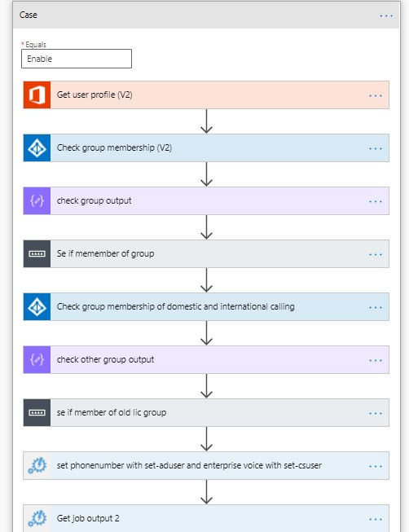This screenshot has height=532, width=409.
Task: Click arrow between Get user profile and Check group membership
Action: click(x=206, y=121)
